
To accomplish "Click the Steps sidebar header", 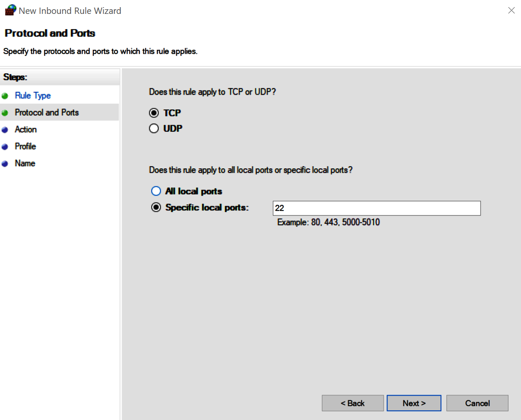I will [x=16, y=77].
